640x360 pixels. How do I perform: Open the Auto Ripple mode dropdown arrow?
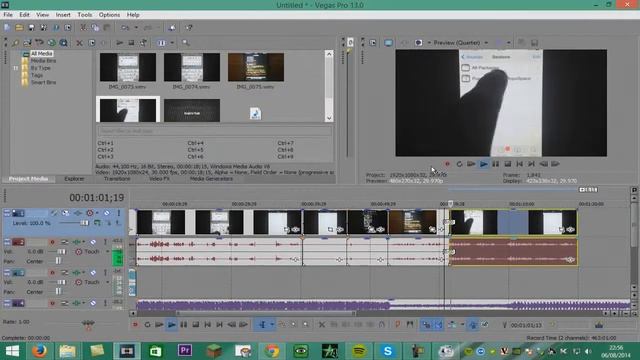pyautogui.click(x=462, y=325)
